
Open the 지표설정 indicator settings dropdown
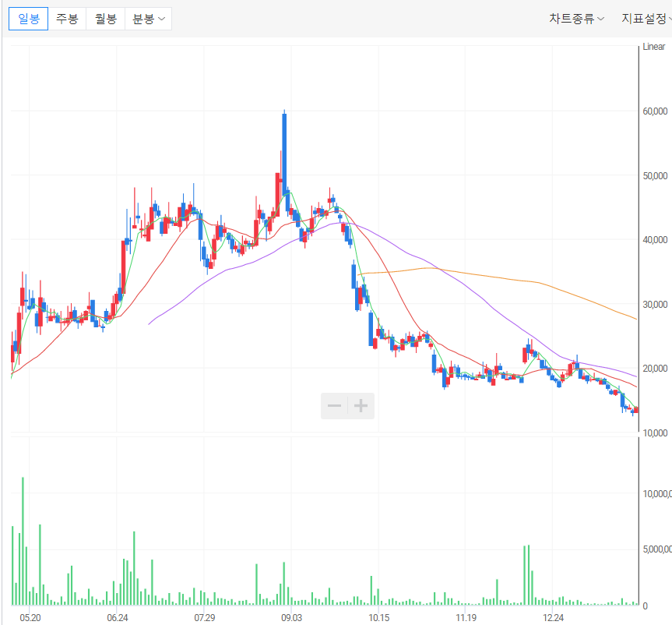(647, 19)
